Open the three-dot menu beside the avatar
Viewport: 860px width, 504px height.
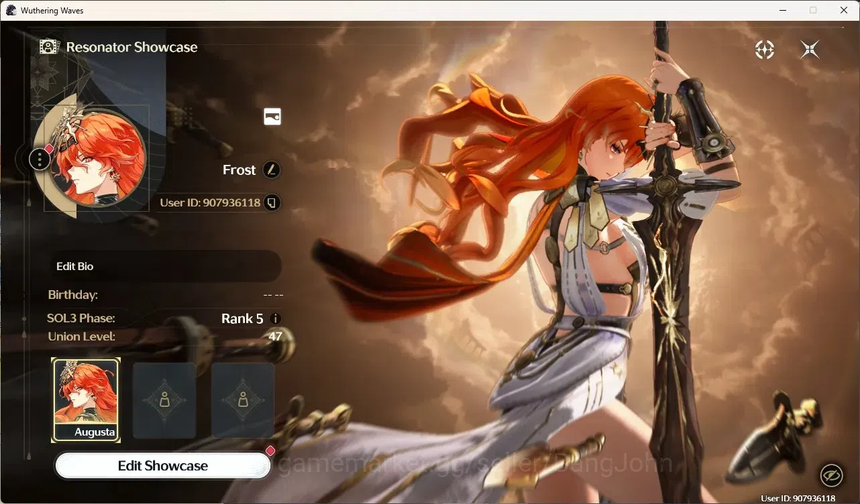pyautogui.click(x=40, y=160)
